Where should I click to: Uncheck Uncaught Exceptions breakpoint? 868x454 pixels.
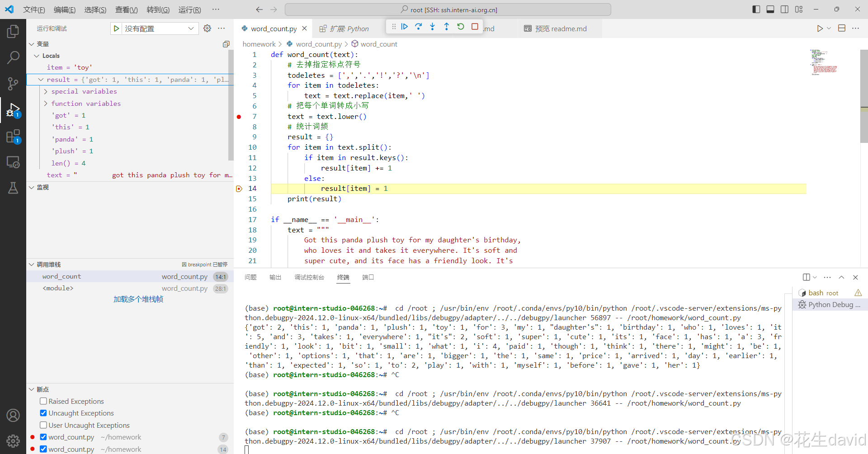[43, 413]
